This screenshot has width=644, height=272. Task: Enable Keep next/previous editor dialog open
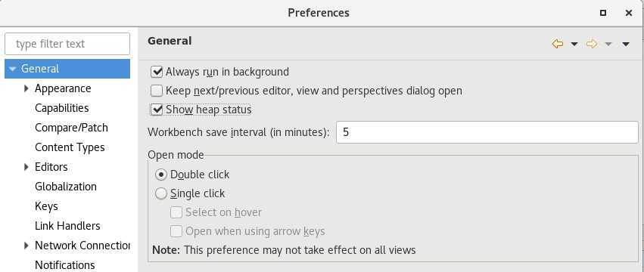click(157, 91)
